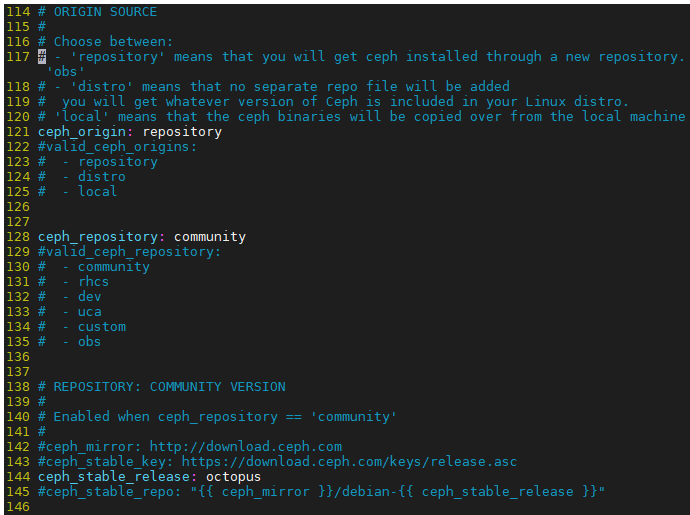Click the release.asc key URL on line 143

(x=349, y=461)
